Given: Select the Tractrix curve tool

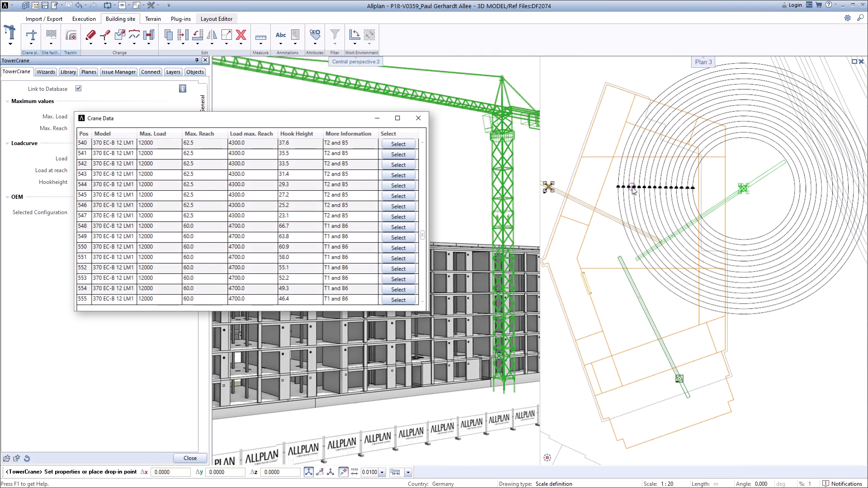Looking at the screenshot, I should pyautogui.click(x=71, y=35).
